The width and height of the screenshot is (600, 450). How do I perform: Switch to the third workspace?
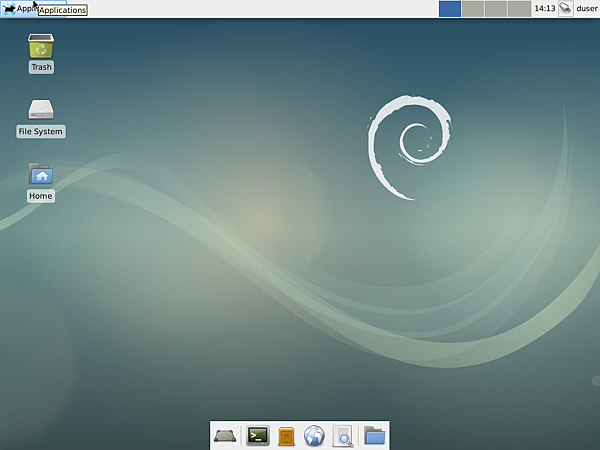496,9
